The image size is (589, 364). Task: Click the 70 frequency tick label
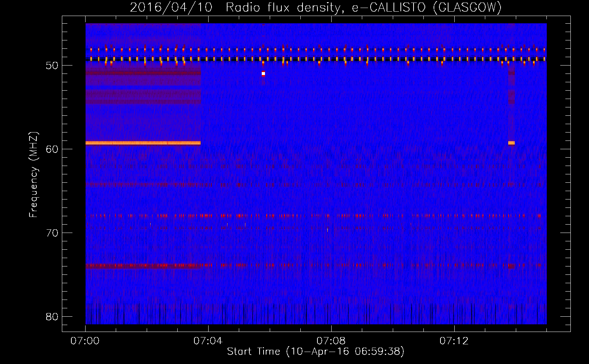pyautogui.click(x=52, y=233)
